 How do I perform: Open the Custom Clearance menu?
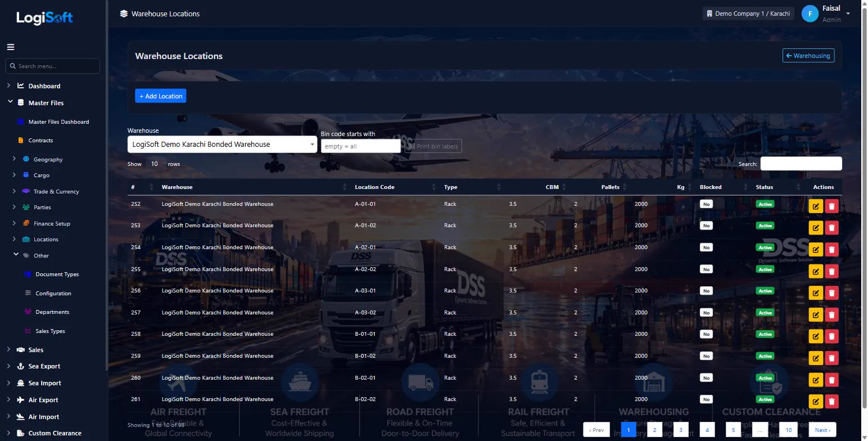55,433
